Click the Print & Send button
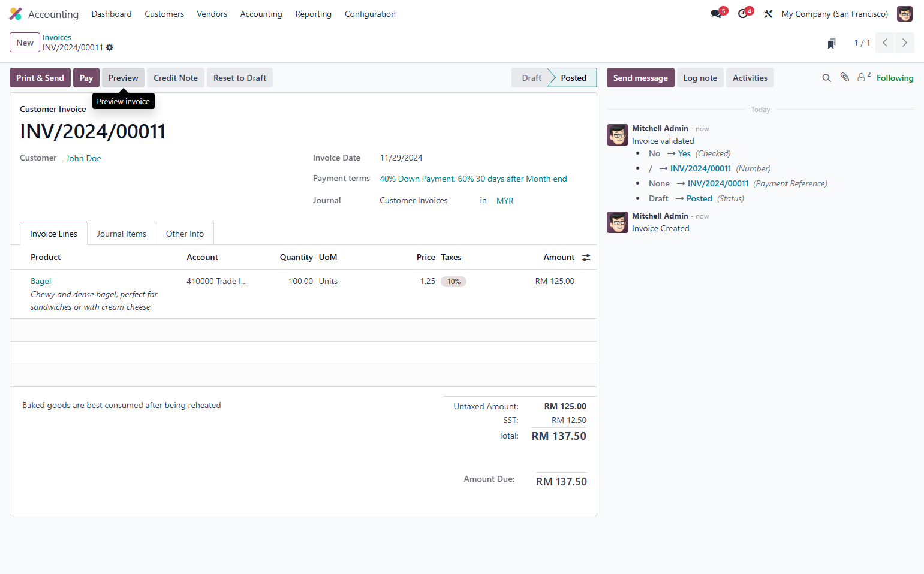 point(40,78)
